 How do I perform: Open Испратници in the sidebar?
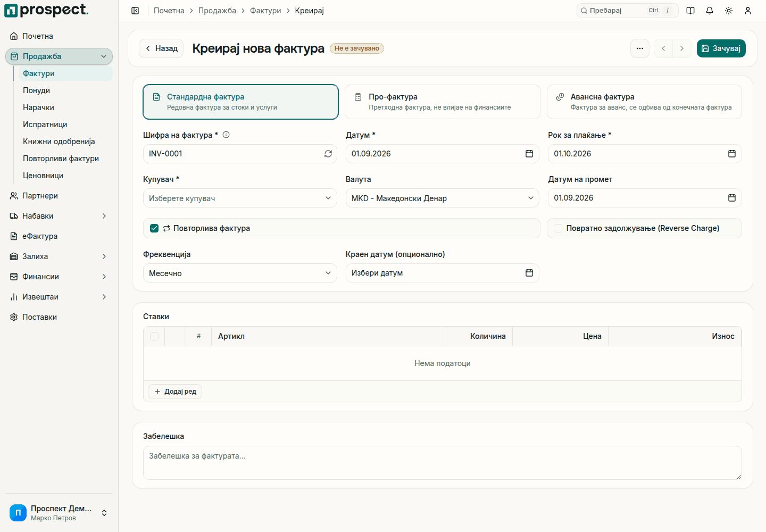point(65,124)
